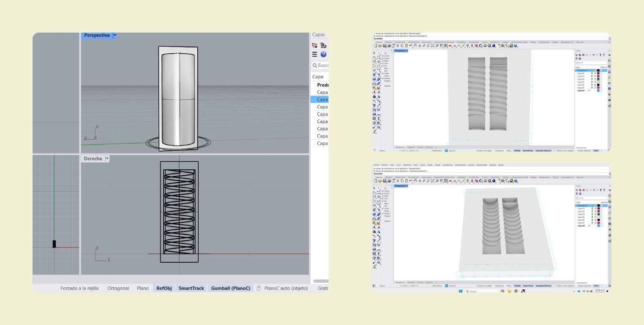Open hamburger menu icon in large window Capas panel
The width and height of the screenshot is (644, 325).
click(x=314, y=54)
